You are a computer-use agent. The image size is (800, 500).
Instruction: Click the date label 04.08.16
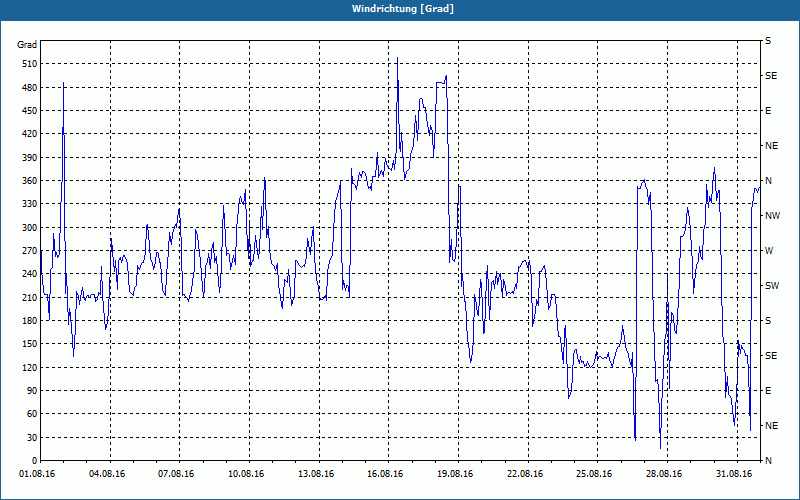[107, 474]
